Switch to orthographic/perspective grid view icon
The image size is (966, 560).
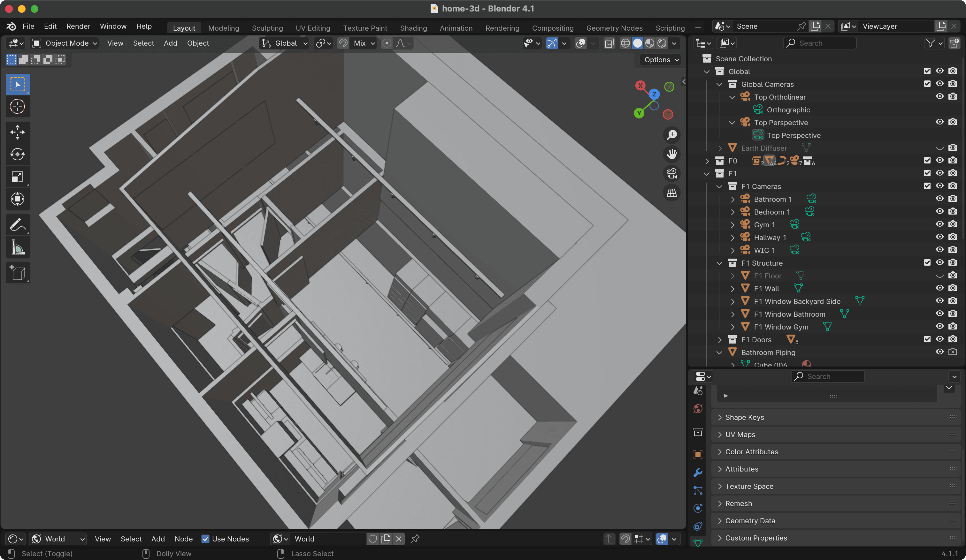pyautogui.click(x=671, y=193)
